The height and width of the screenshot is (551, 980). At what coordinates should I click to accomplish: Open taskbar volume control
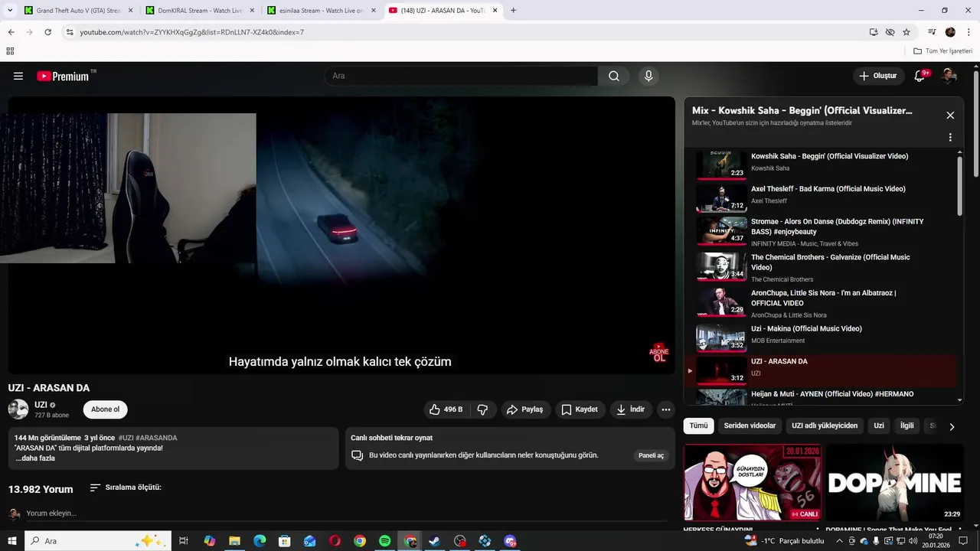coord(913,541)
